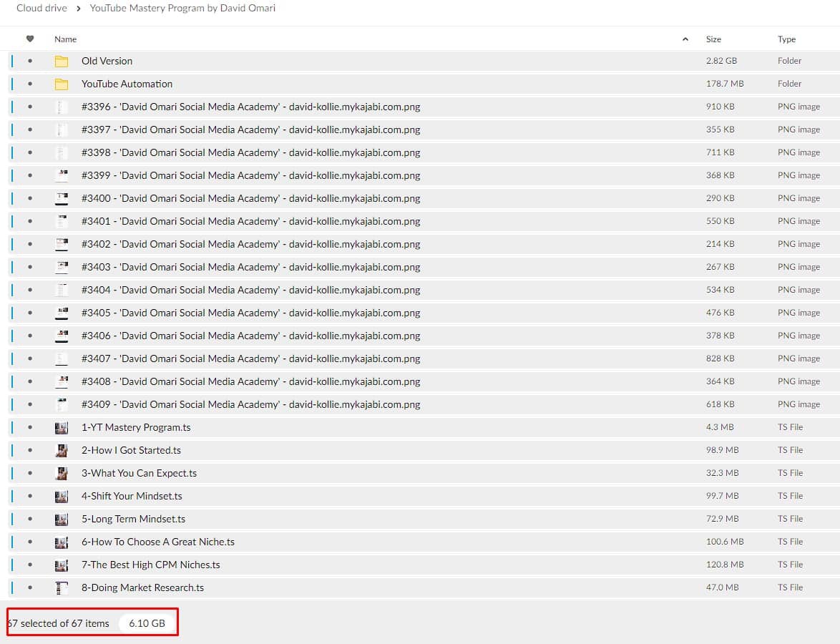Click the file icon beside 8-Doing Market Research.ts

(62, 587)
